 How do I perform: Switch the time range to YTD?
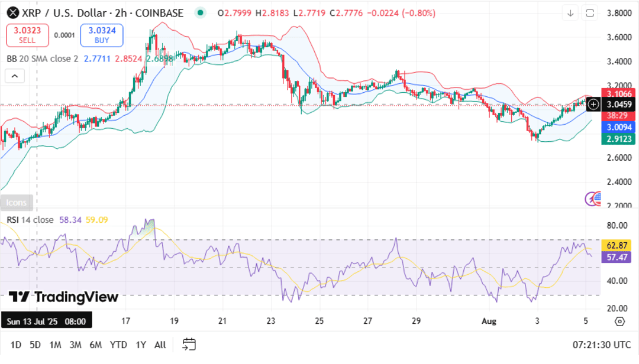[118, 344]
